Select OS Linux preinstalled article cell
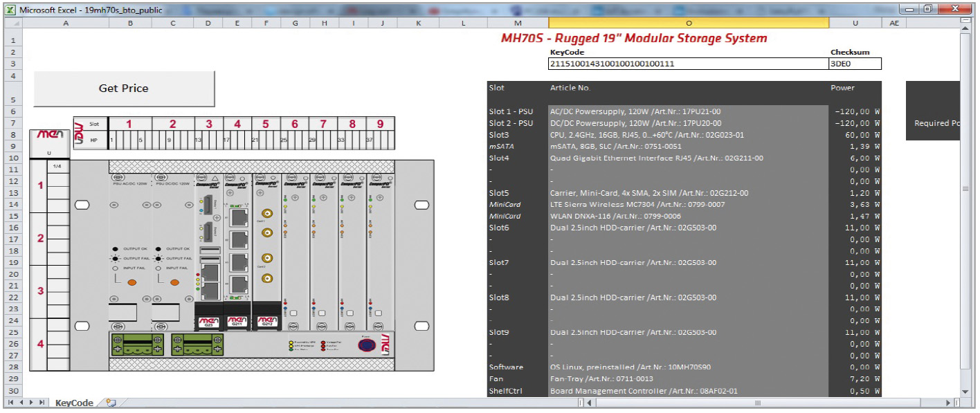980x413 pixels. (x=689, y=367)
